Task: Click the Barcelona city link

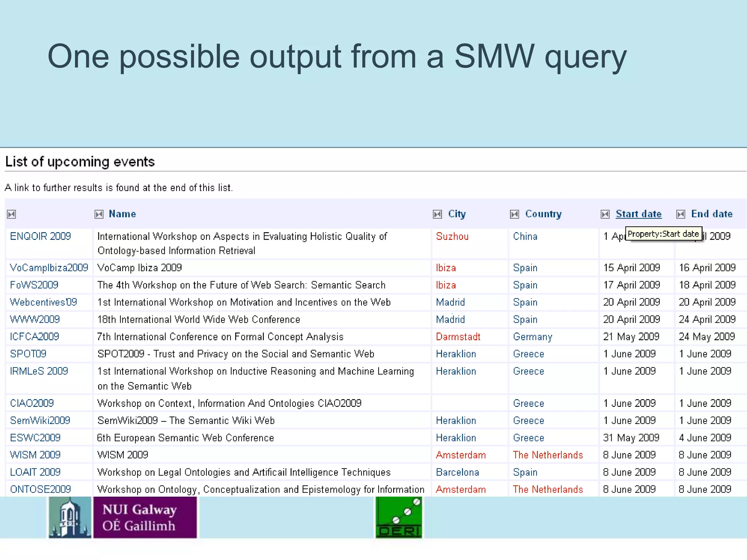Action: tap(457, 472)
